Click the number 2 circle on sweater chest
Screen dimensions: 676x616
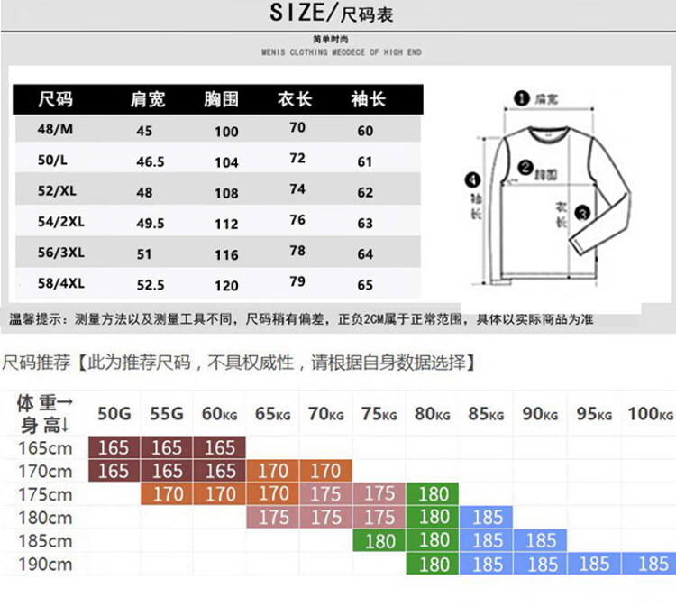click(x=525, y=168)
